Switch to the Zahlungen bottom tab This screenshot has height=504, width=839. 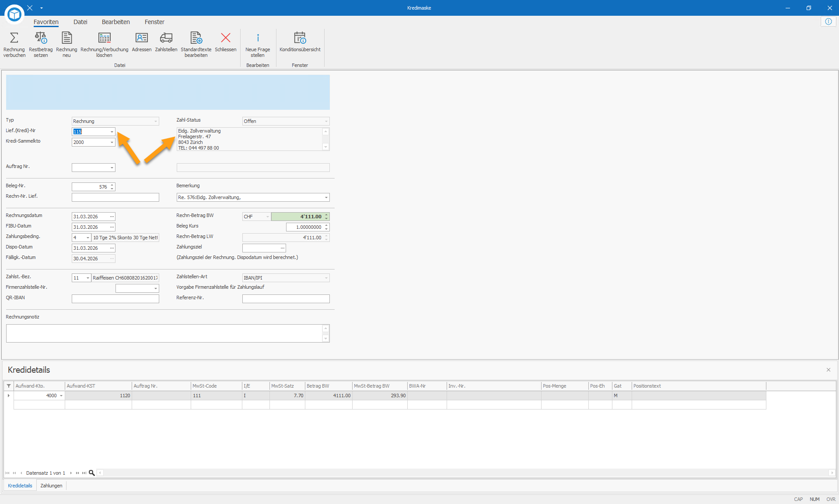51,486
